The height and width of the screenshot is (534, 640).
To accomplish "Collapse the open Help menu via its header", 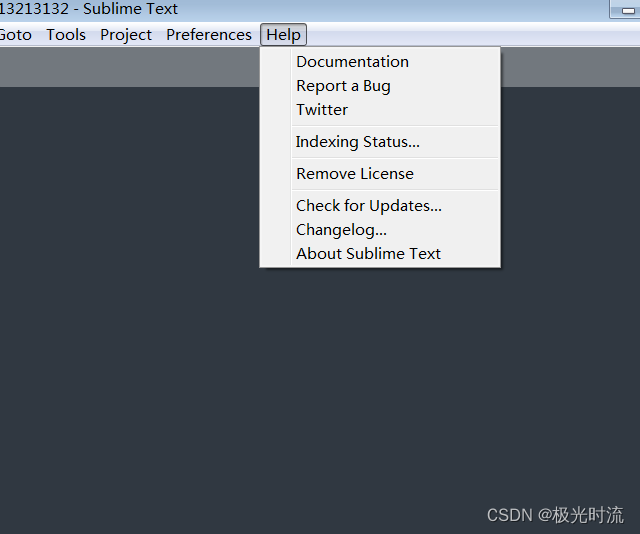I will [283, 35].
